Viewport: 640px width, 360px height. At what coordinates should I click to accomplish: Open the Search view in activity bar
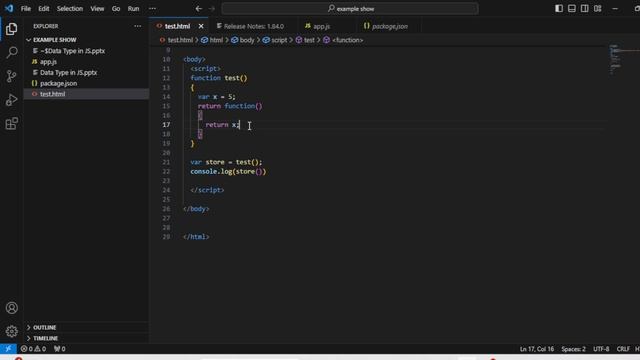(11, 52)
